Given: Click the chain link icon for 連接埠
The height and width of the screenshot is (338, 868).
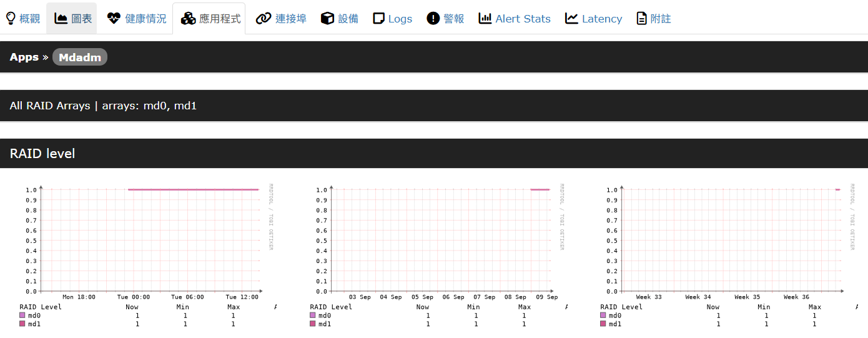Looking at the screenshot, I should coord(264,19).
